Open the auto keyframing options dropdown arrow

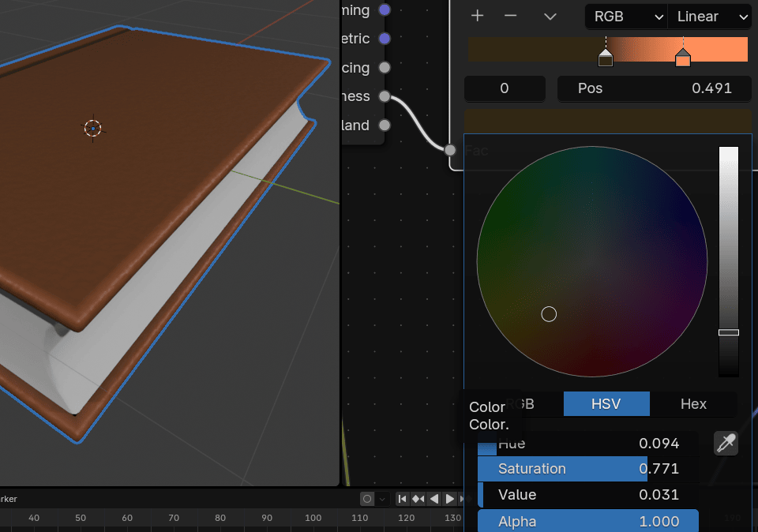click(x=381, y=499)
